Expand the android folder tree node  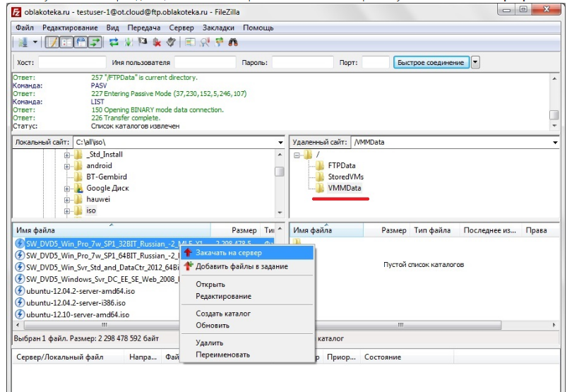pos(68,166)
